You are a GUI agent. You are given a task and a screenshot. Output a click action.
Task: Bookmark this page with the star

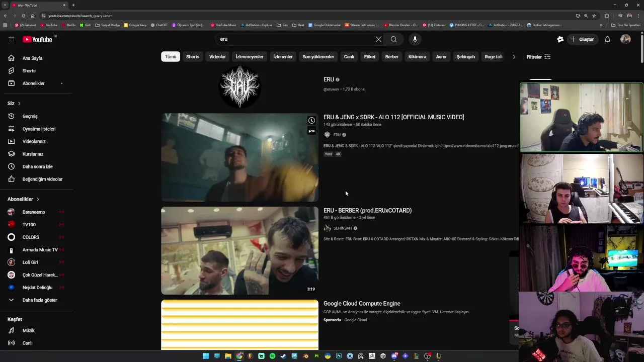click(594, 16)
